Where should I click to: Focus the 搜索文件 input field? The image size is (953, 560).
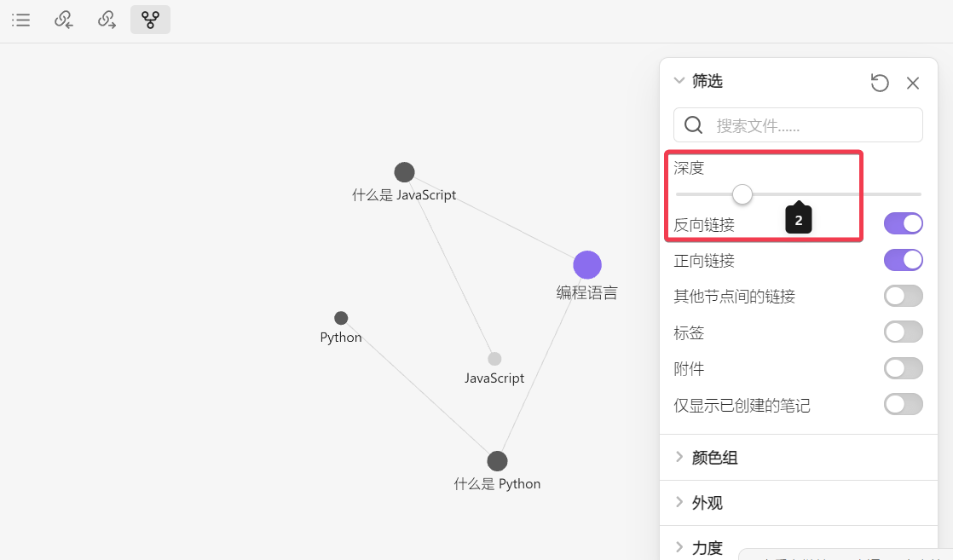810,125
